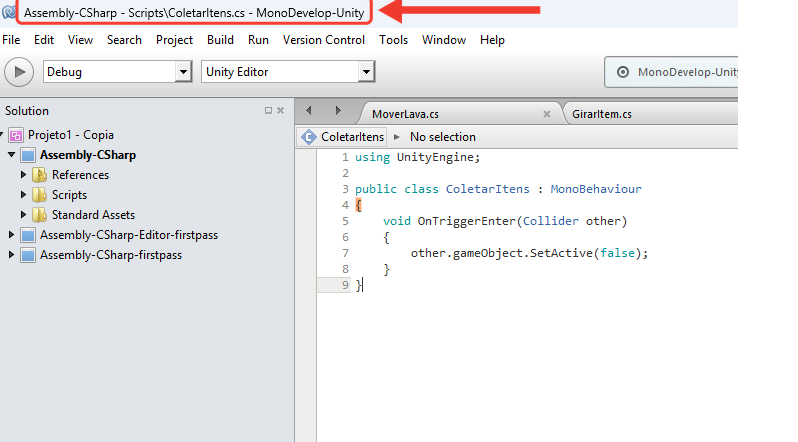
Task: Close the MoverLava.cs tab
Action: (x=547, y=114)
